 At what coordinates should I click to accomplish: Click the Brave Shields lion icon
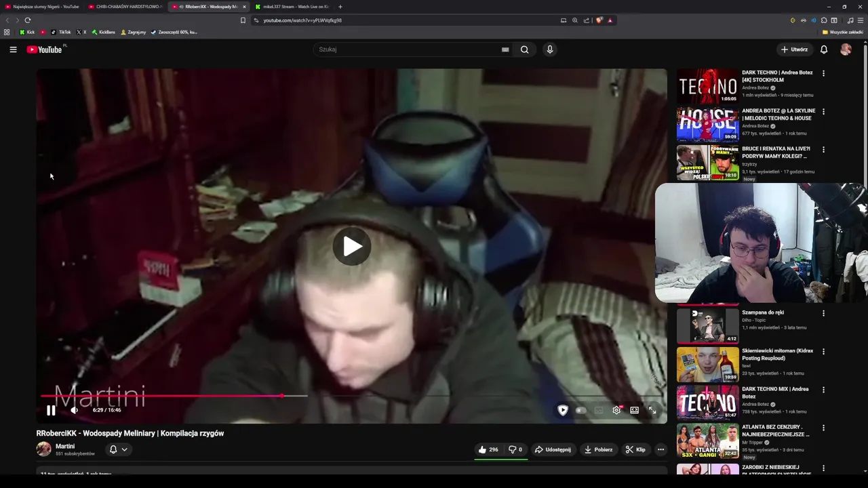point(599,20)
